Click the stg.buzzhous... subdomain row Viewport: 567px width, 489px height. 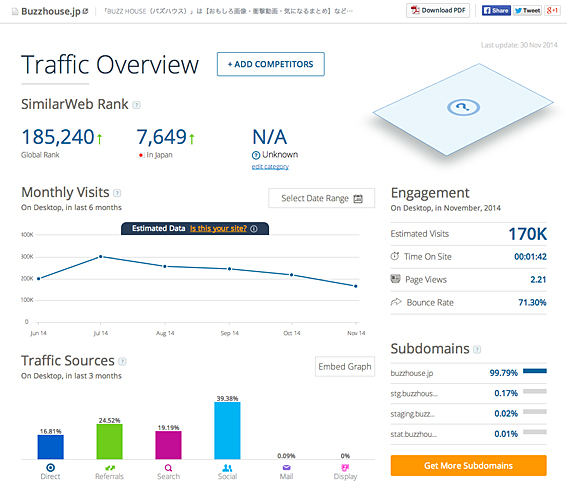coord(469,393)
